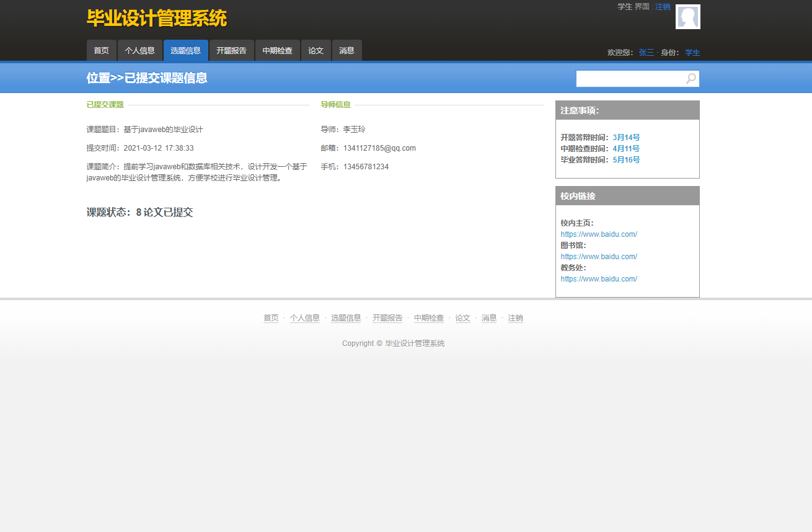Image resolution: width=812 pixels, height=532 pixels.
Task: Open the 教务处 URL link
Action: pyautogui.click(x=599, y=279)
